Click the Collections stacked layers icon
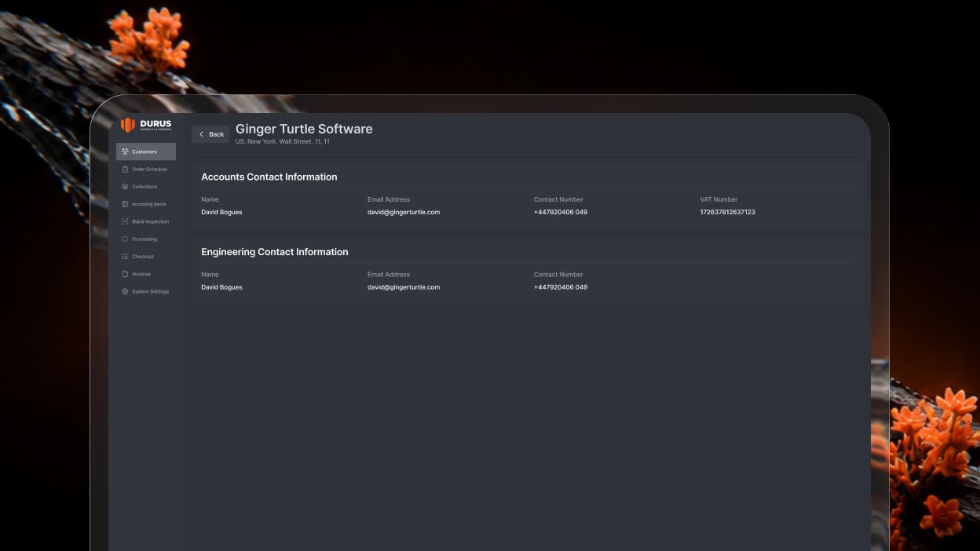The image size is (980, 551). [125, 187]
